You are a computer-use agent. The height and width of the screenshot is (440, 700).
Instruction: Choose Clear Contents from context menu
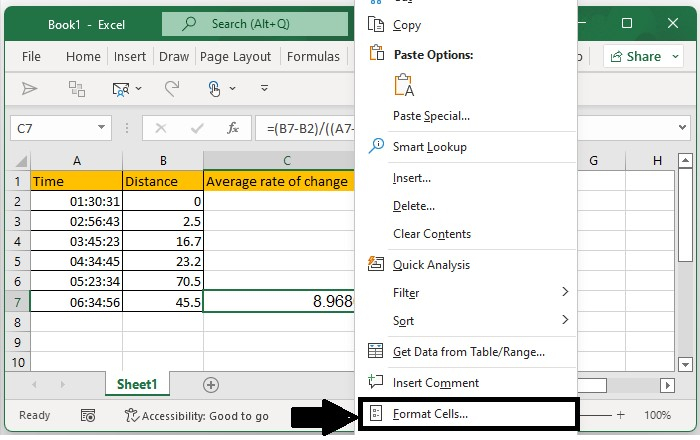(466, 234)
